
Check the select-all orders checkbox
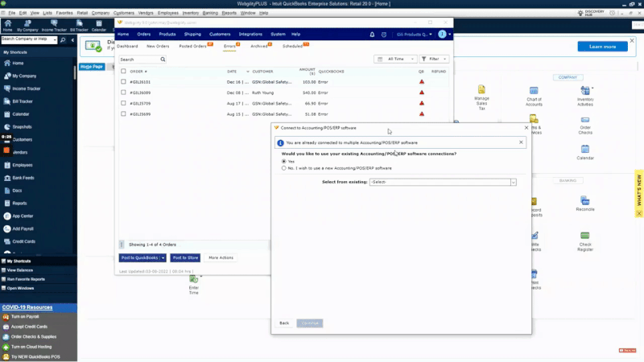[x=123, y=71]
